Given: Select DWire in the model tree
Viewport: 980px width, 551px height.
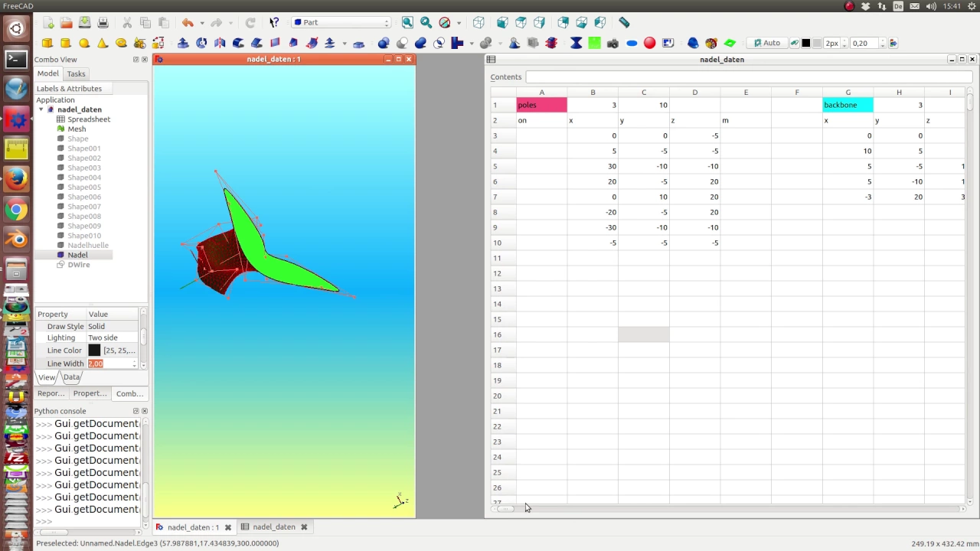Looking at the screenshot, I should coord(78,265).
